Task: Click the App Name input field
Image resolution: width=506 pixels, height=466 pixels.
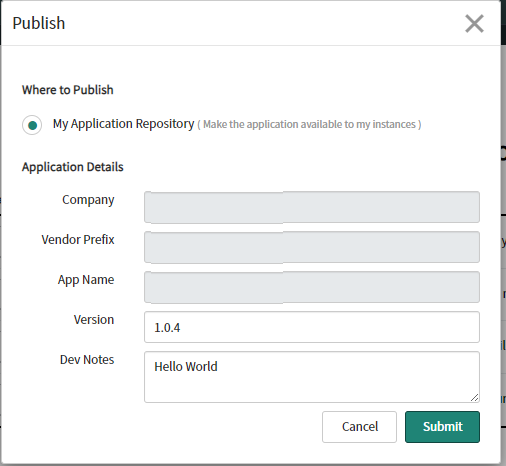Action: [x=312, y=287]
